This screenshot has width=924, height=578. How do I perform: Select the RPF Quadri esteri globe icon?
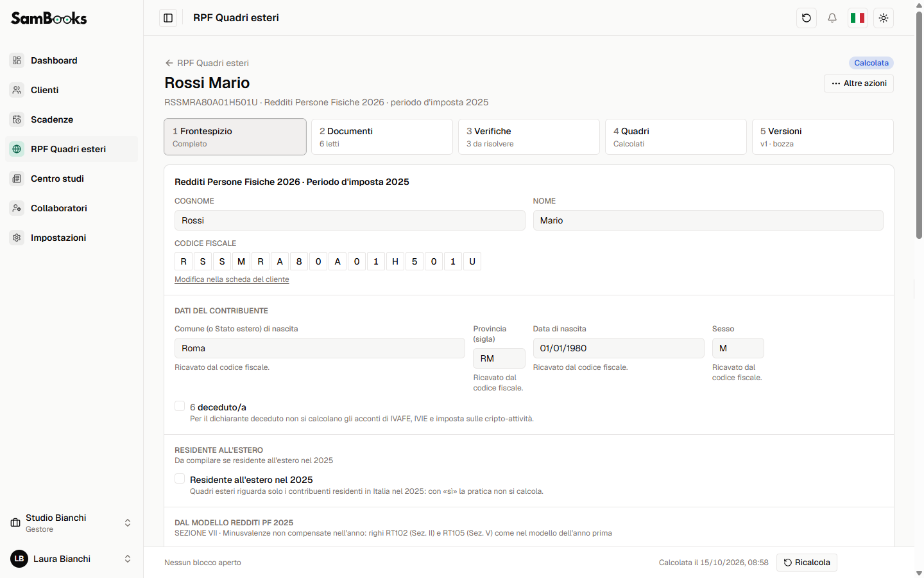(x=17, y=149)
